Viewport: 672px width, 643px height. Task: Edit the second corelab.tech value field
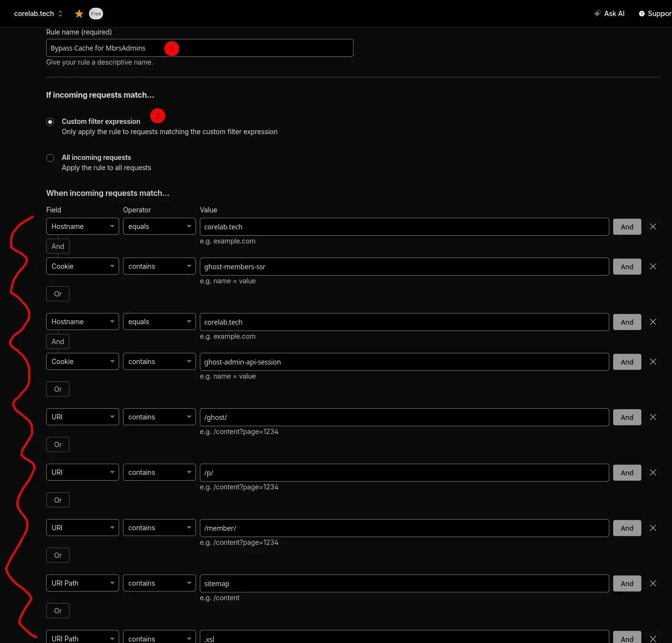[404, 322]
